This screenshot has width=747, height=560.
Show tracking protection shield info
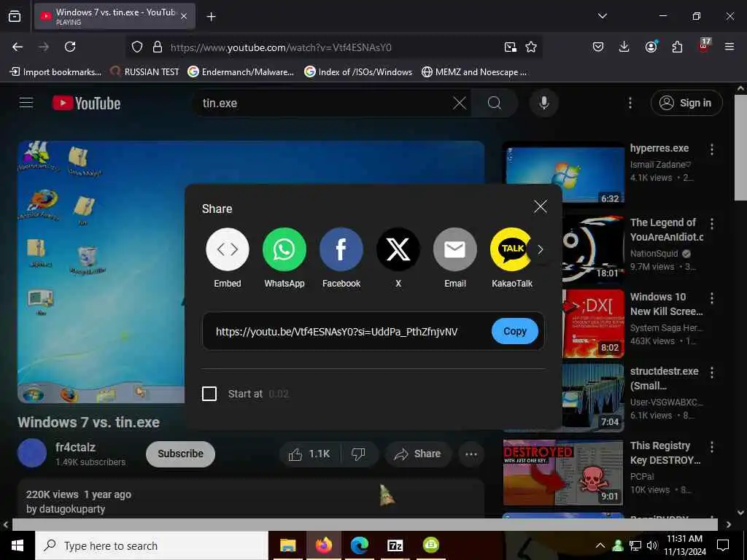(x=137, y=47)
